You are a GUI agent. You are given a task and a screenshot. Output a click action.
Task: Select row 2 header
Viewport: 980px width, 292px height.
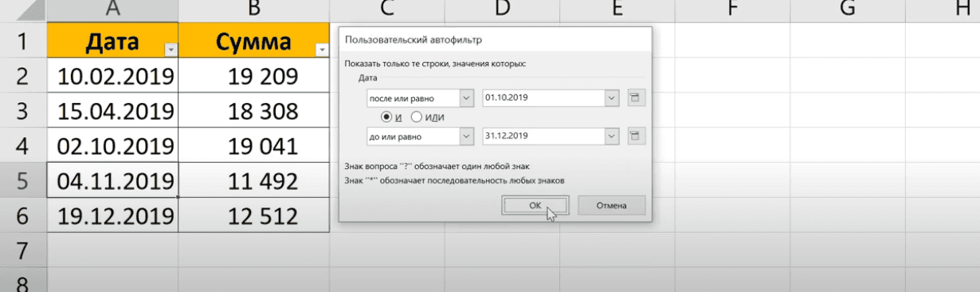tap(23, 76)
